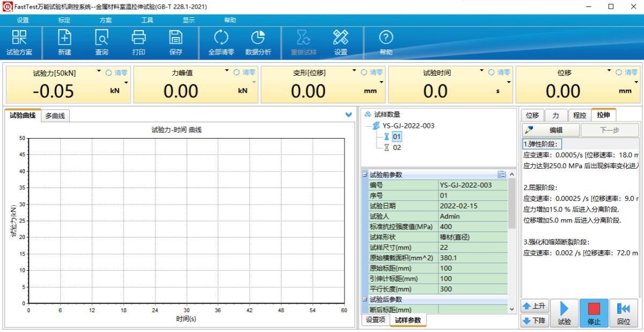The width and height of the screenshot is (644, 332).
Task: Select specimen 01 in the tree
Action: 397,136
